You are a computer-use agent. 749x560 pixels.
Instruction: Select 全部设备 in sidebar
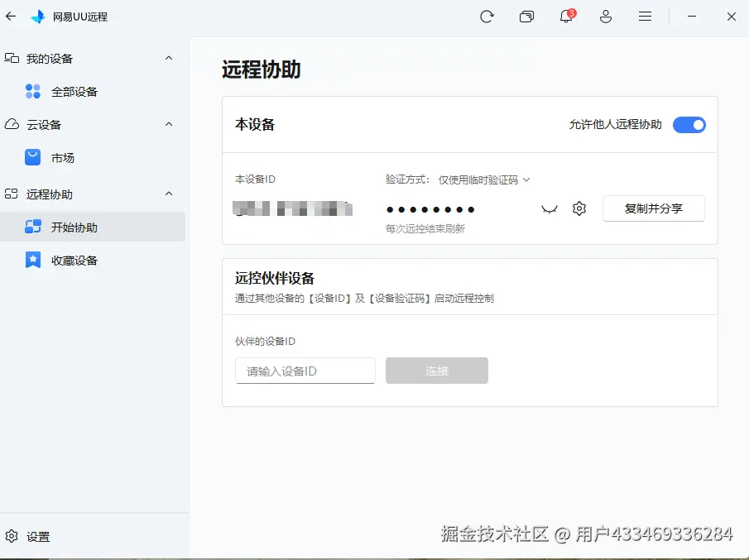click(93, 92)
